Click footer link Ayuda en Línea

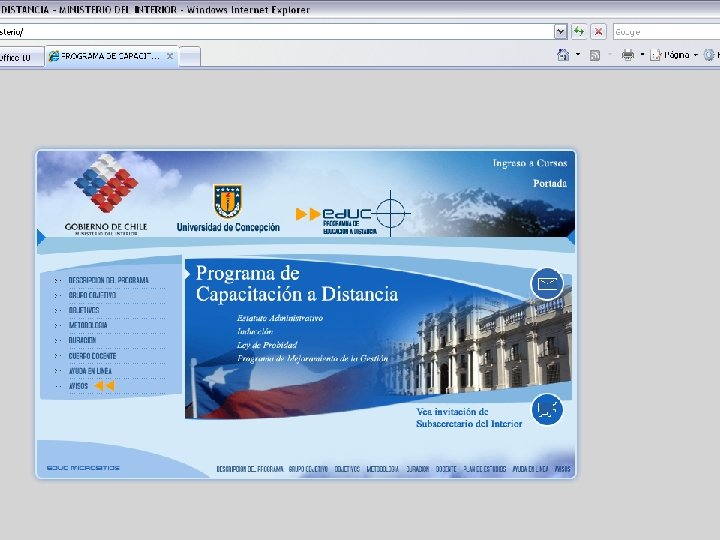coord(530,469)
